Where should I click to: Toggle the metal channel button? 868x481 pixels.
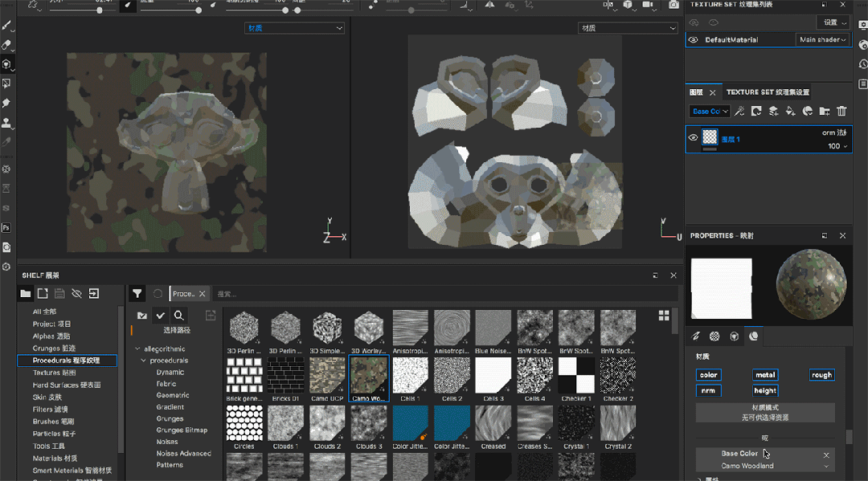[766, 375]
